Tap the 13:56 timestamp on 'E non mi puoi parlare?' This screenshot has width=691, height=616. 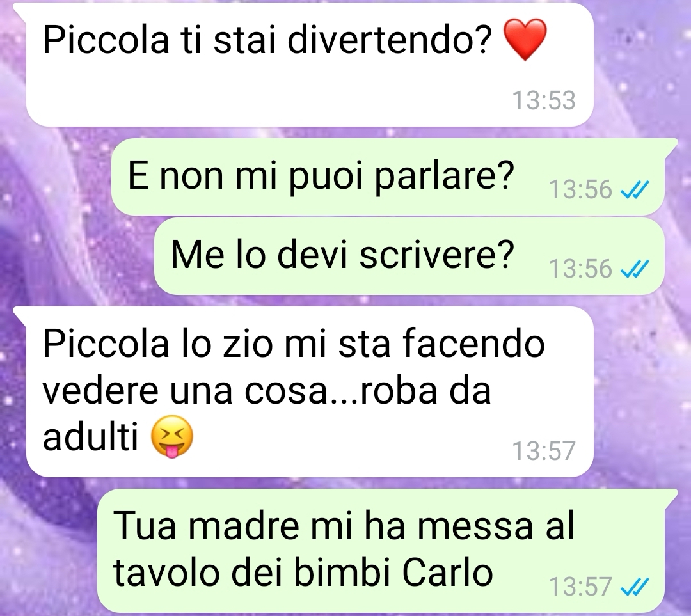pos(580,190)
